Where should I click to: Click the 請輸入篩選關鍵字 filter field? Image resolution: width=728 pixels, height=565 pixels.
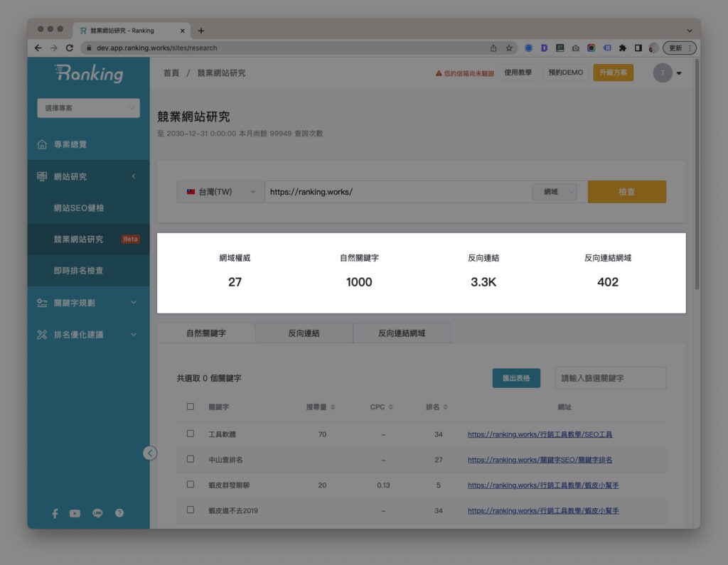[611, 378]
